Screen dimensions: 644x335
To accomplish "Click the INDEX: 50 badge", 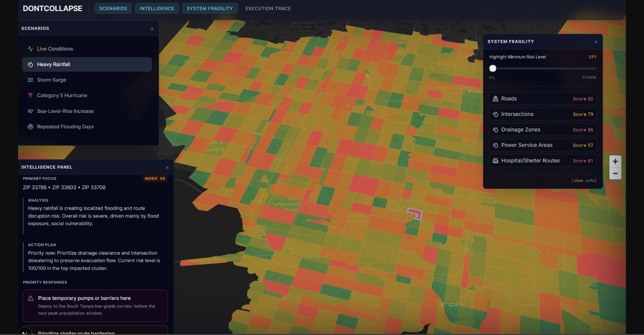I will coord(155,179).
